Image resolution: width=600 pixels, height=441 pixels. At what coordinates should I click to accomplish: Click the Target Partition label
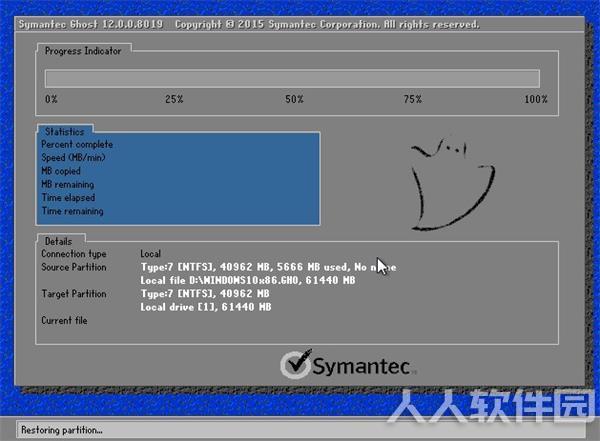[x=74, y=294]
